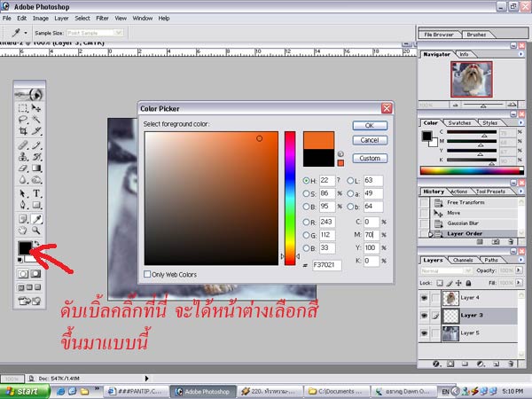Open the Layer menu
Viewport: 532px width, 399px height.
(61, 19)
